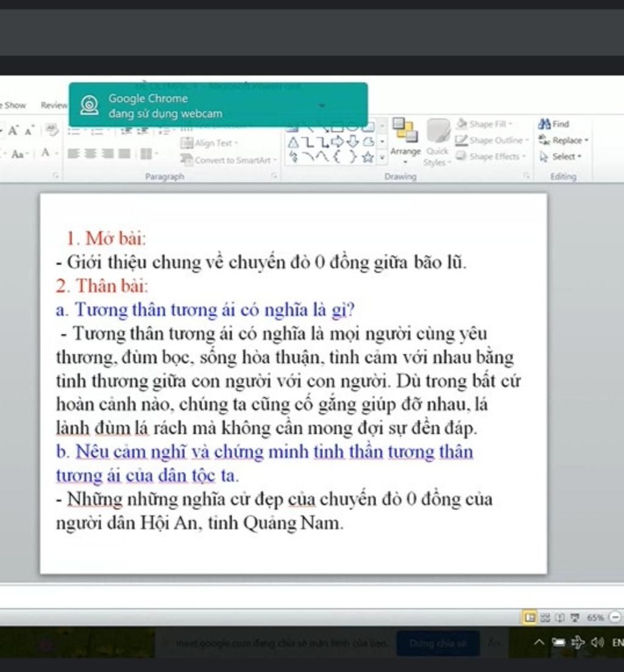Open Quick Styles gallery
The image size is (624, 672).
pyautogui.click(x=438, y=142)
